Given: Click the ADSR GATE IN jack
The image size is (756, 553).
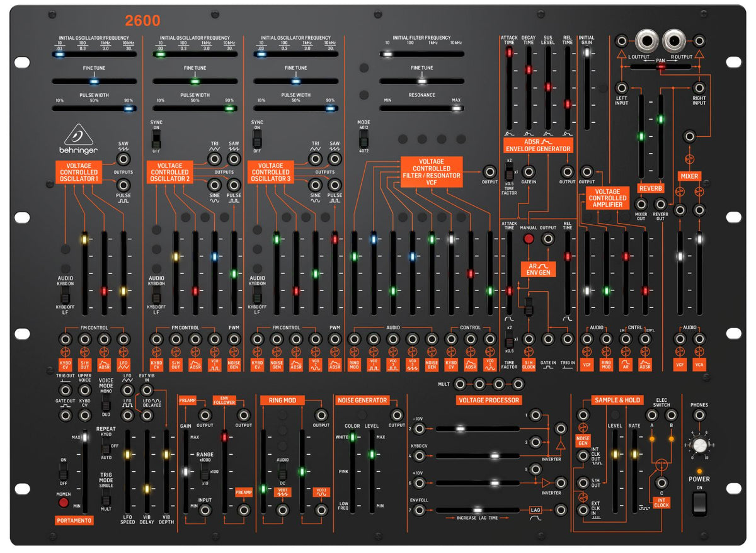Looking at the screenshot, I should [529, 171].
